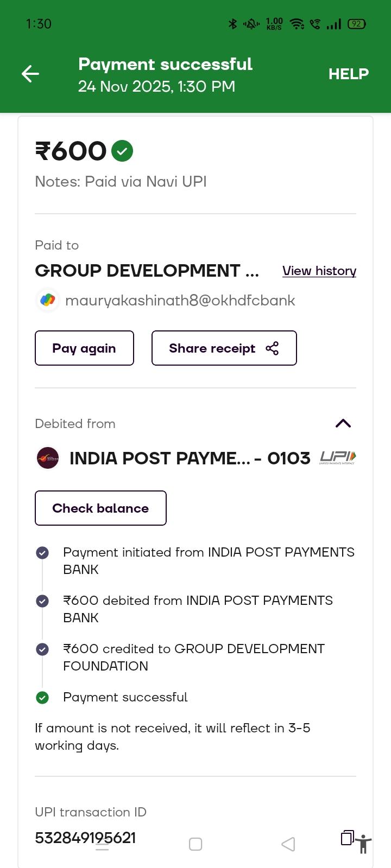Tap the UPI logo icon
Viewport: 391px width, 868px height.
coord(338,458)
